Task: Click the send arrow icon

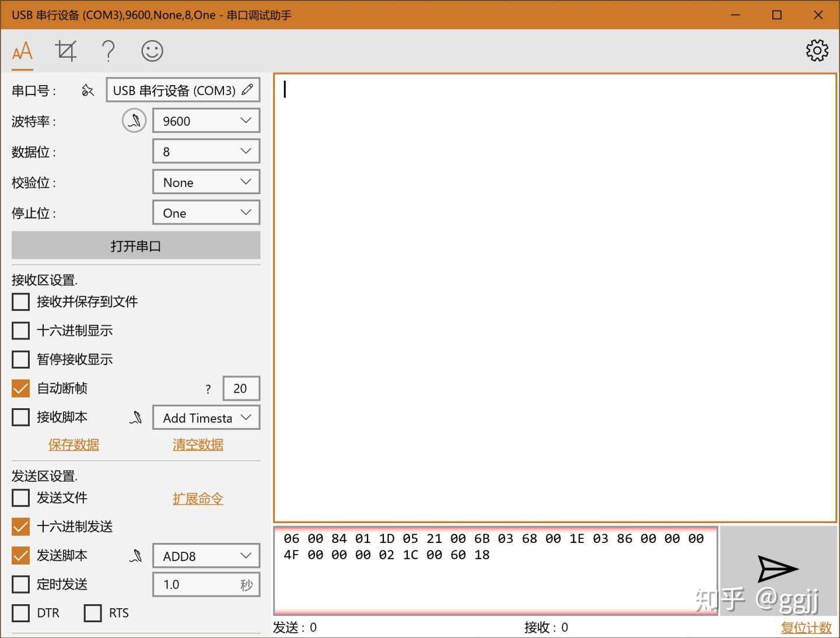Action: (x=778, y=569)
